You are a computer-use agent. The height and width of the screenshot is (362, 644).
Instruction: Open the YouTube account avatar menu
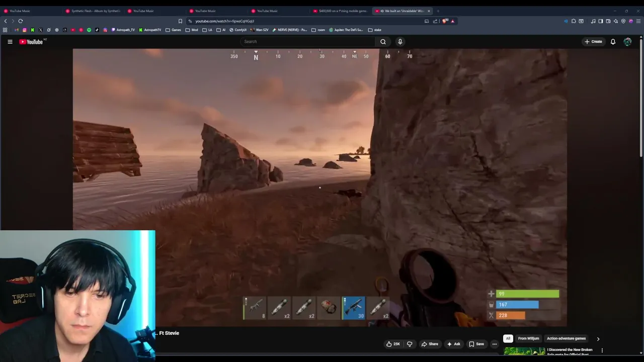tap(627, 42)
